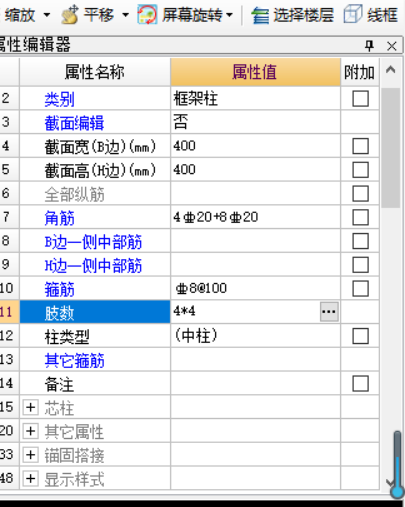The image size is (405, 507).
Task: Click the empty 备注 value cell
Action: (255, 383)
